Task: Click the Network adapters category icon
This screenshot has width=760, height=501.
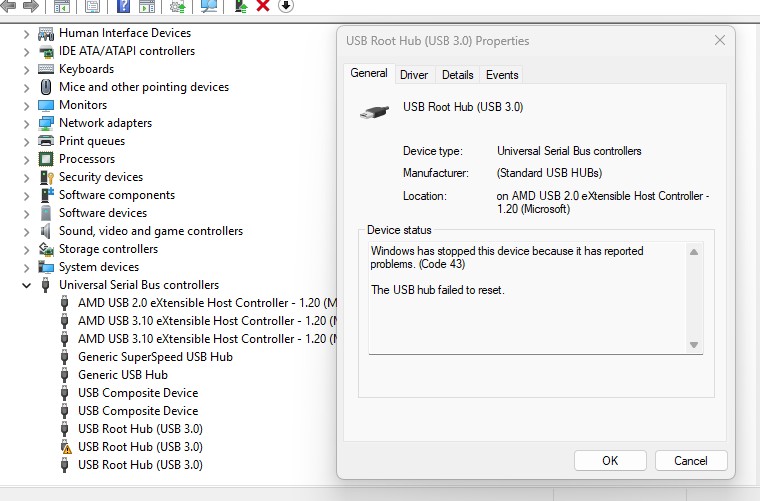Action: coord(45,123)
